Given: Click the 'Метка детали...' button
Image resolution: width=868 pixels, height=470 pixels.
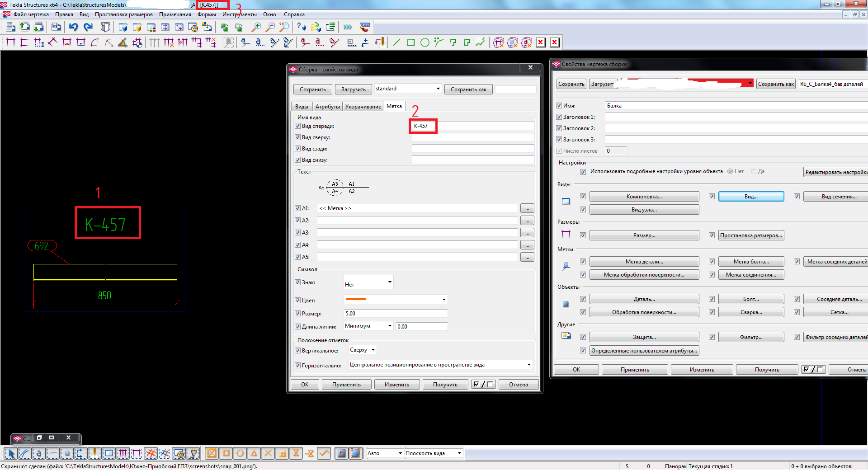Looking at the screenshot, I should tap(644, 262).
